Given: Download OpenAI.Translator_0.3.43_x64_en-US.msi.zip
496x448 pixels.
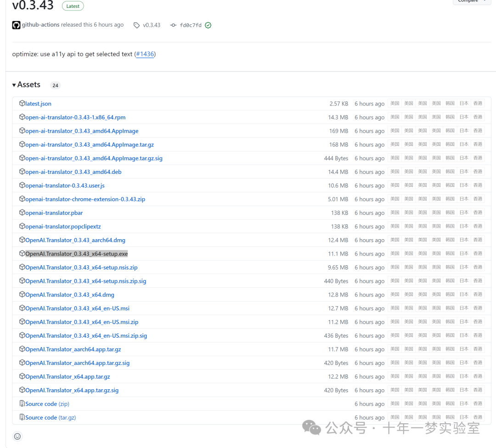Looking at the screenshot, I should [82, 322].
